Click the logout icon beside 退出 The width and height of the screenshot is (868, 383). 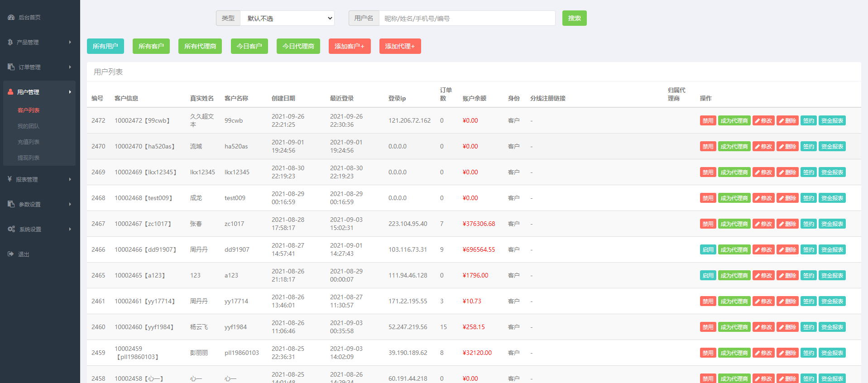pyautogui.click(x=11, y=254)
